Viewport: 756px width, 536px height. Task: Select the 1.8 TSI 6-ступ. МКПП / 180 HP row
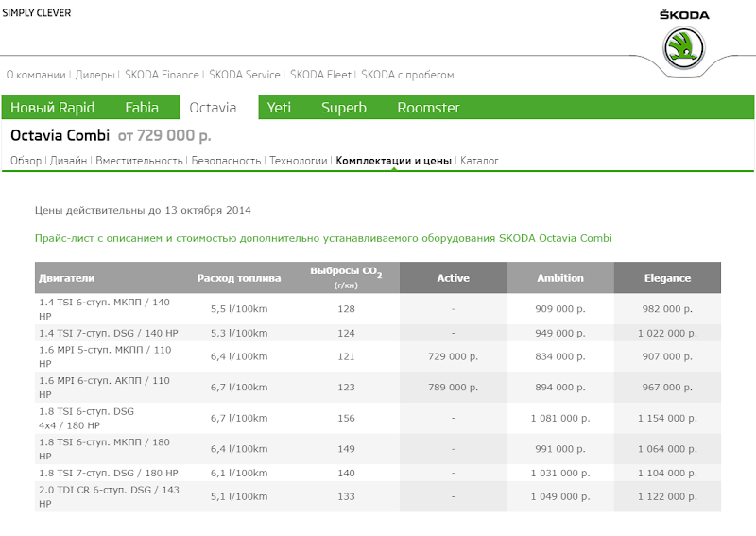point(377,449)
